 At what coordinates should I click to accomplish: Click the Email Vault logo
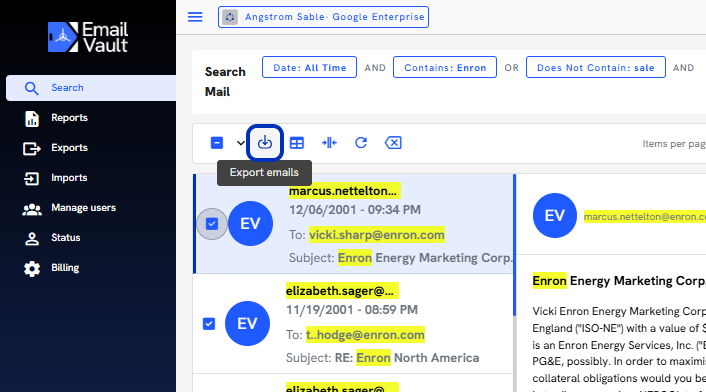[88, 37]
